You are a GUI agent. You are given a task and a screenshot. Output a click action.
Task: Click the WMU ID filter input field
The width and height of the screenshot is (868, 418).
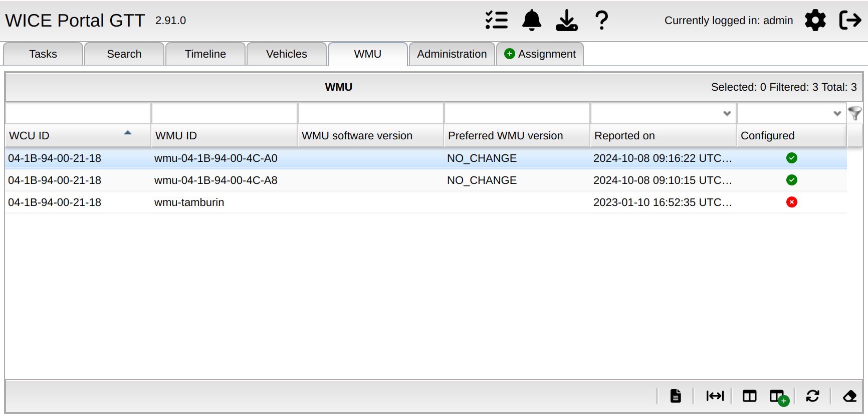(224, 114)
